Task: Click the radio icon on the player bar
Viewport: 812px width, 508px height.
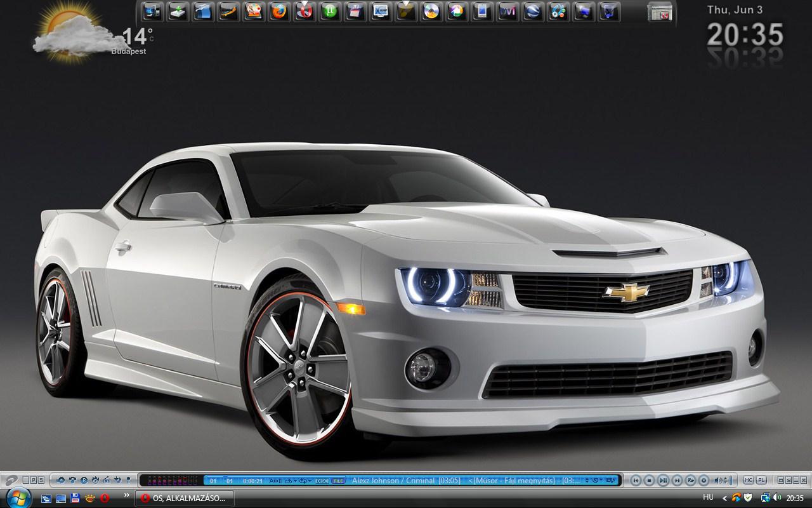Action: coord(107,480)
